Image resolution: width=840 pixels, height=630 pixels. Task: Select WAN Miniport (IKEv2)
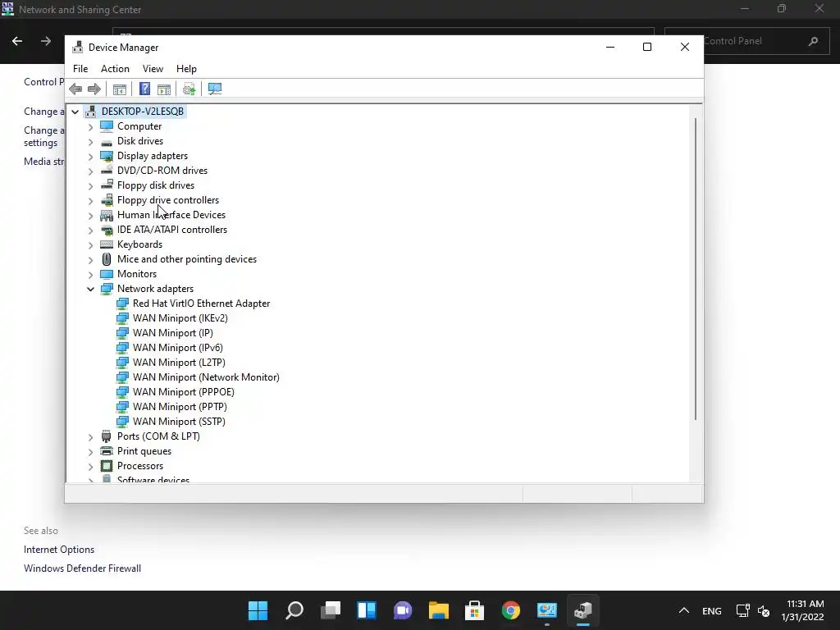(x=180, y=318)
